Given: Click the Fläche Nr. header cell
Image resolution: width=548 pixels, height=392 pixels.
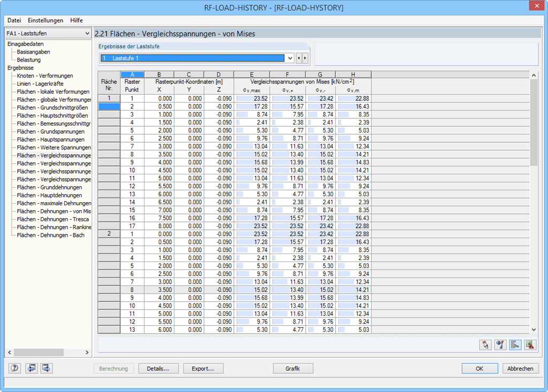Looking at the screenshot, I should click(x=109, y=85).
